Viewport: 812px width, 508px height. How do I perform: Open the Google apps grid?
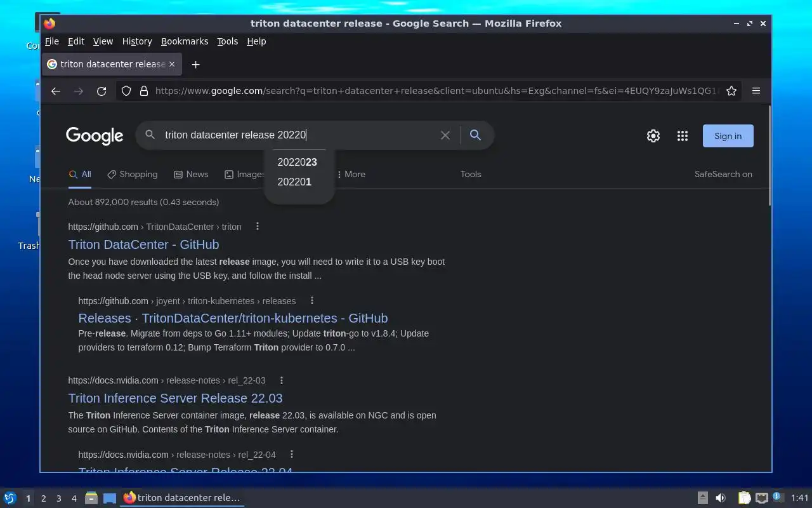[683, 136]
